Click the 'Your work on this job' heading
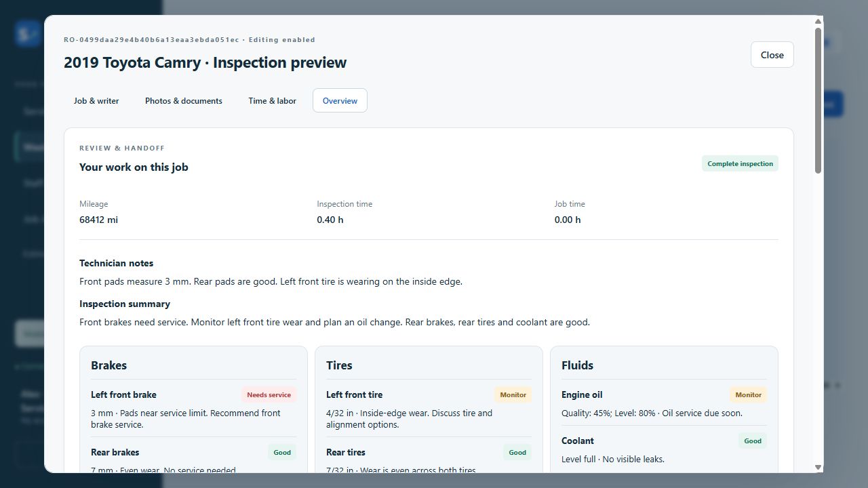The height and width of the screenshot is (488, 868). tap(134, 167)
